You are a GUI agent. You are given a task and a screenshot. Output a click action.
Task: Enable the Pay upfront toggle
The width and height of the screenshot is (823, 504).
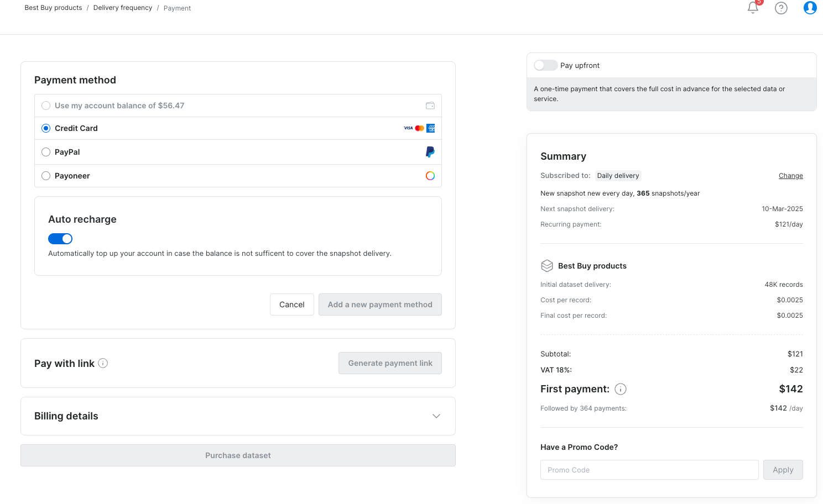click(546, 65)
